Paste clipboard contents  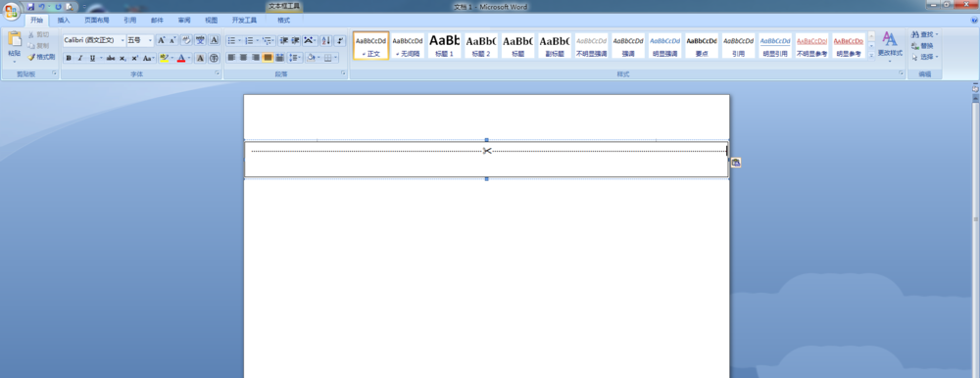point(14,46)
